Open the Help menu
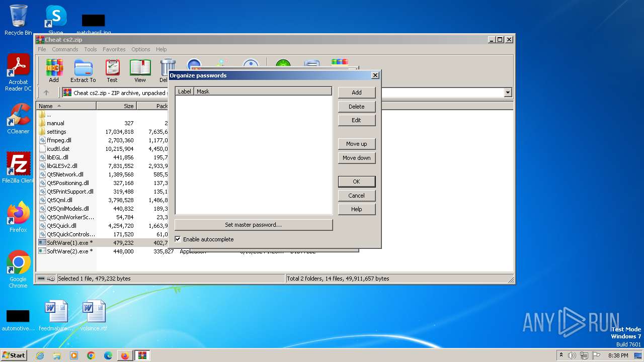Image resolution: width=644 pixels, height=362 pixels. (x=161, y=49)
